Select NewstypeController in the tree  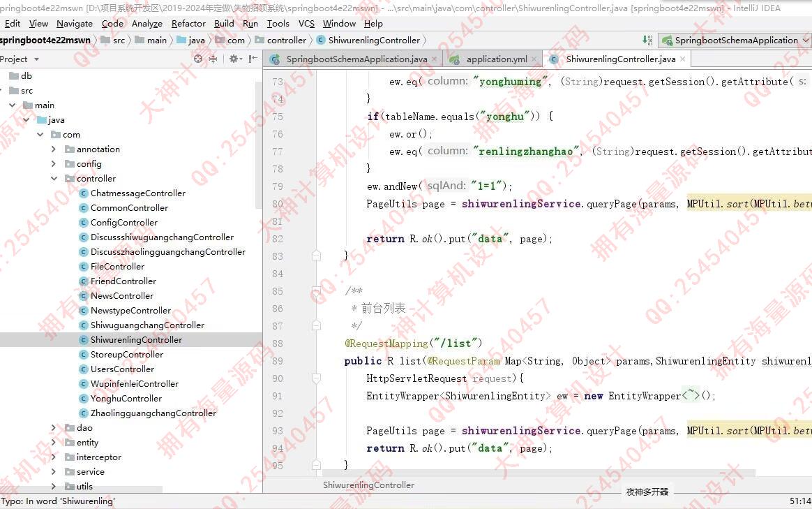(x=130, y=311)
